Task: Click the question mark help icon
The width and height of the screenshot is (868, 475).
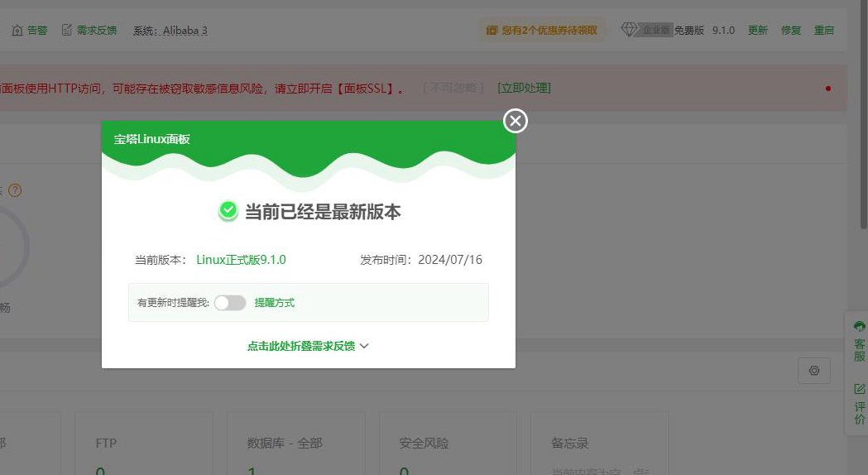Action: pos(15,191)
